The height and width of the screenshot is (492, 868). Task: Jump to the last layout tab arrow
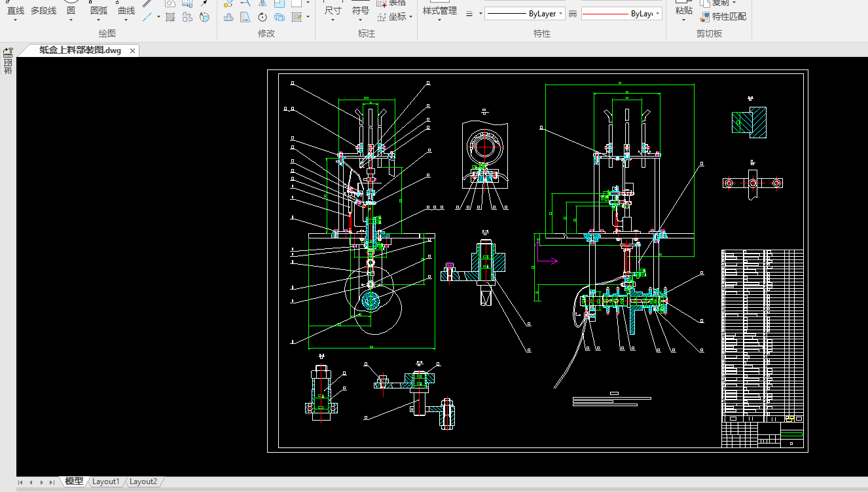pyautogui.click(x=52, y=482)
